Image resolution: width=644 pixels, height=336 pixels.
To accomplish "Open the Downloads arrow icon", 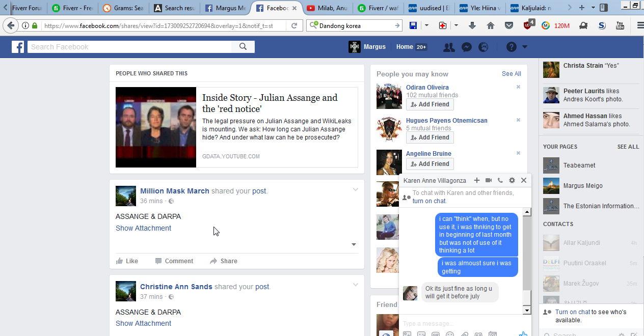I will click(472, 25).
